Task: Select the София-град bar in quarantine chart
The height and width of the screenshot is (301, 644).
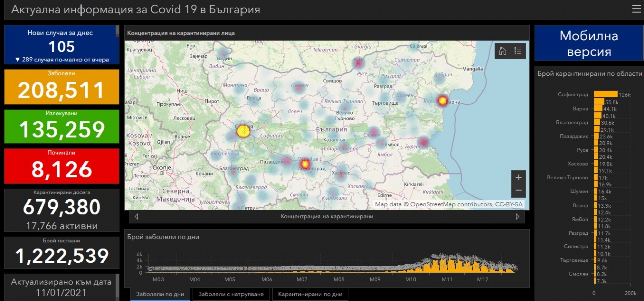Action: (x=605, y=94)
